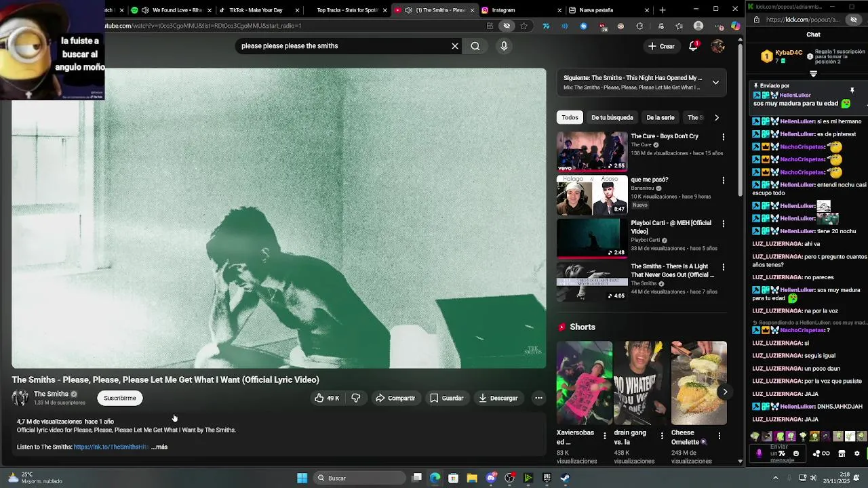Show hidden system tray icons

pyautogui.click(x=776, y=478)
